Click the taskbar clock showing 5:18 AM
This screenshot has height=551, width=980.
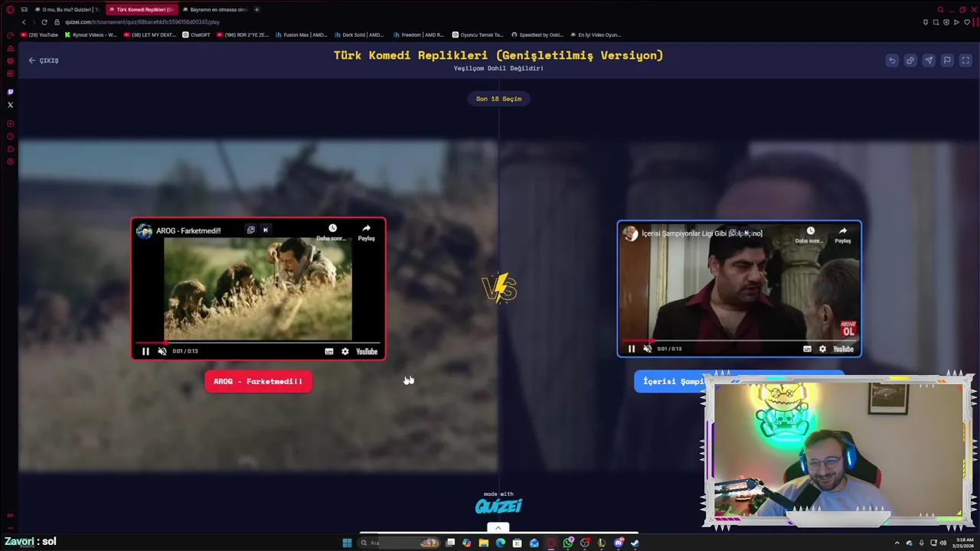coord(965,543)
